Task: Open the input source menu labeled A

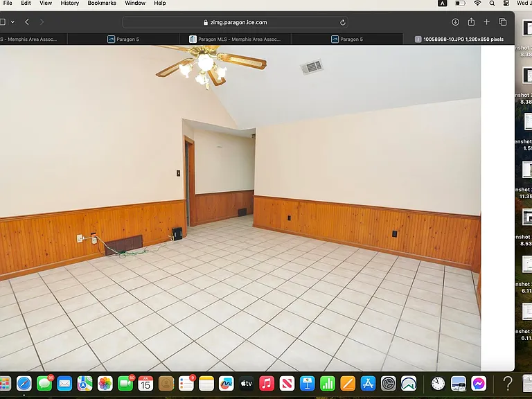Action: click(x=443, y=3)
